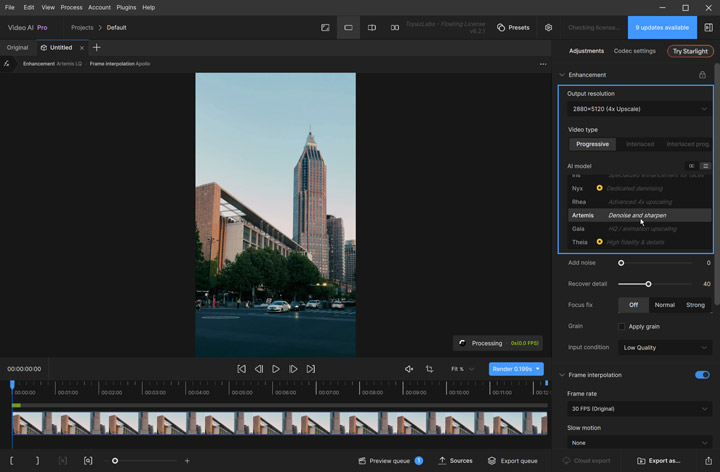Open the three-dot options menu above preview
The width and height of the screenshot is (720, 472).
coord(543,64)
